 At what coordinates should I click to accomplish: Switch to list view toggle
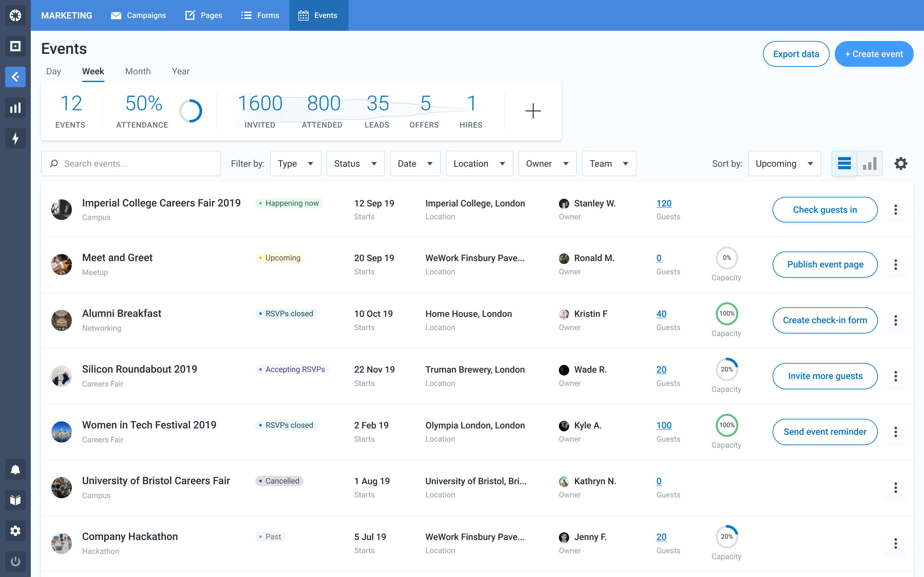coord(844,163)
